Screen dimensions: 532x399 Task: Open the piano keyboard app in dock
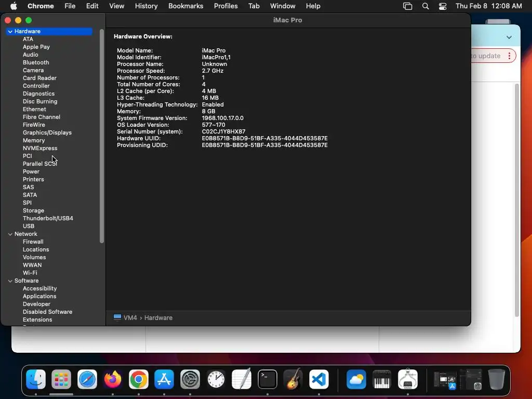click(382, 379)
